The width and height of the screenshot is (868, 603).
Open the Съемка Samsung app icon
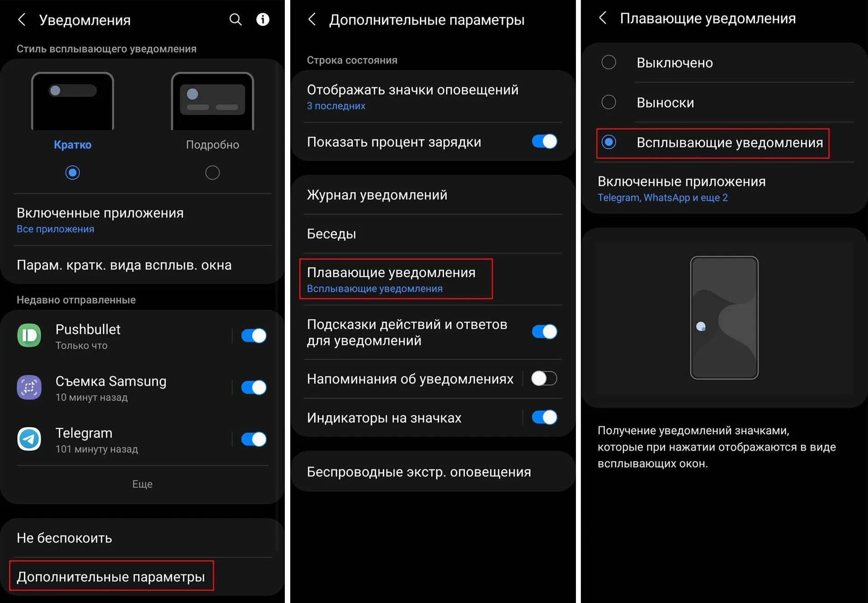point(29,387)
